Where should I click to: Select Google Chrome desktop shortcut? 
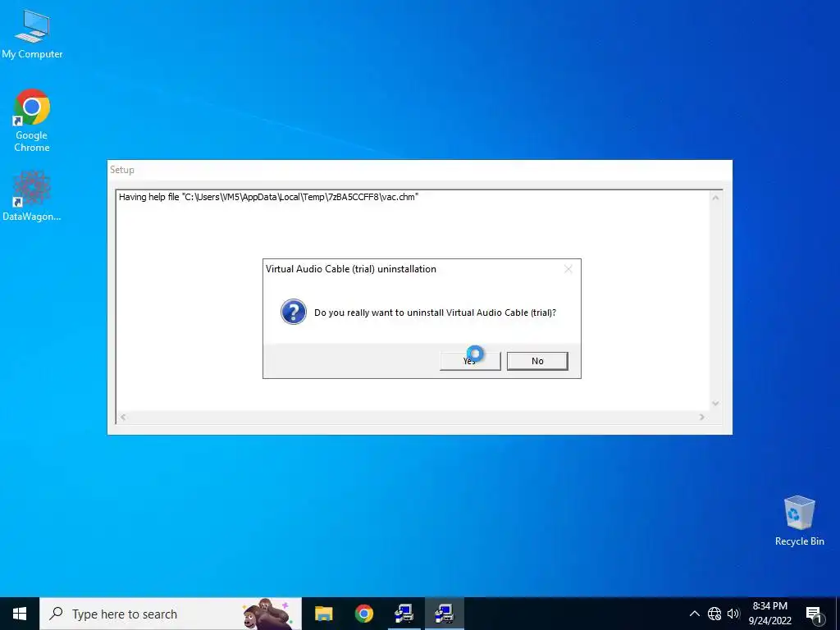coord(32,121)
